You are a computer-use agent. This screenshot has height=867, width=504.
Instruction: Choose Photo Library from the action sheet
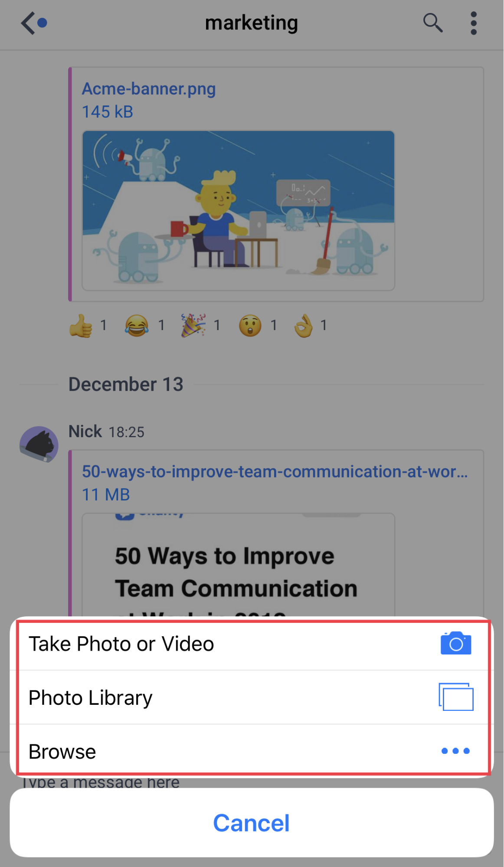[252, 697]
